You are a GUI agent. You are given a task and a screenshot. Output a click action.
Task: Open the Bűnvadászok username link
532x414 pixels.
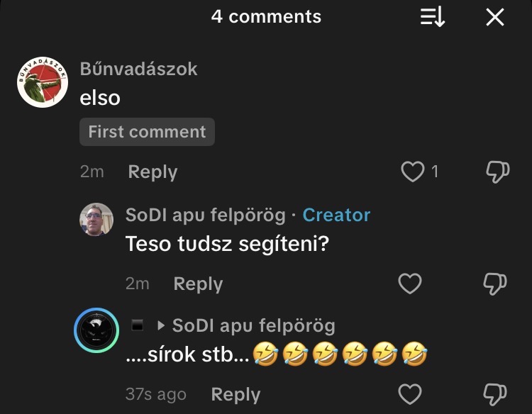138,69
